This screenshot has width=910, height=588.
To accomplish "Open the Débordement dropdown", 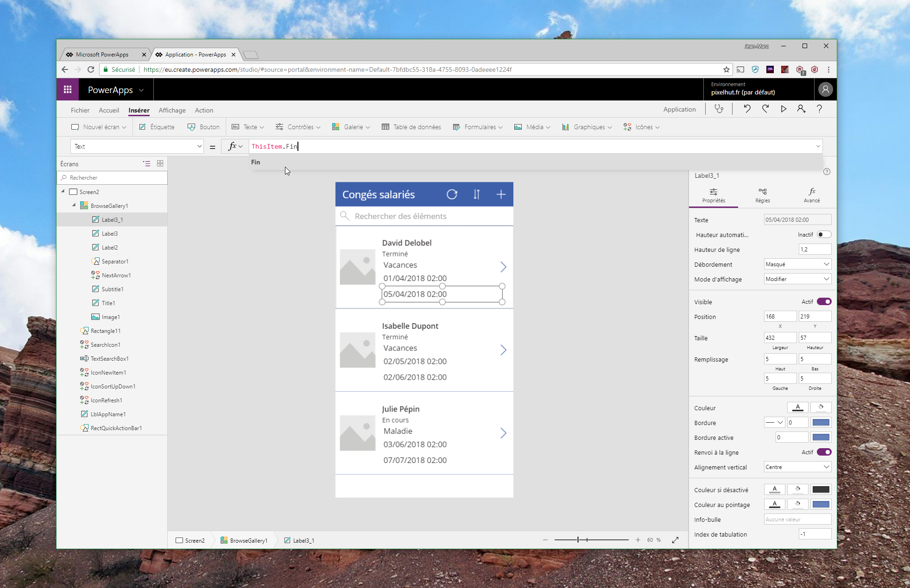I will (x=797, y=264).
